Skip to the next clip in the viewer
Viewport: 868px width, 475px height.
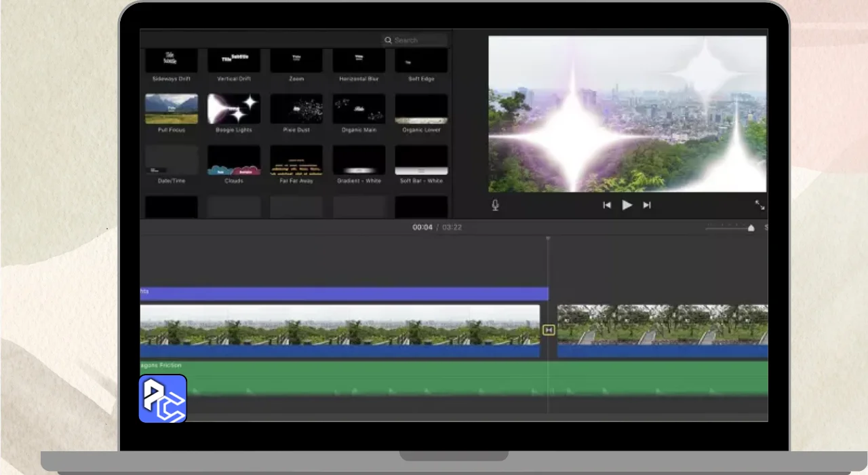pyautogui.click(x=647, y=205)
